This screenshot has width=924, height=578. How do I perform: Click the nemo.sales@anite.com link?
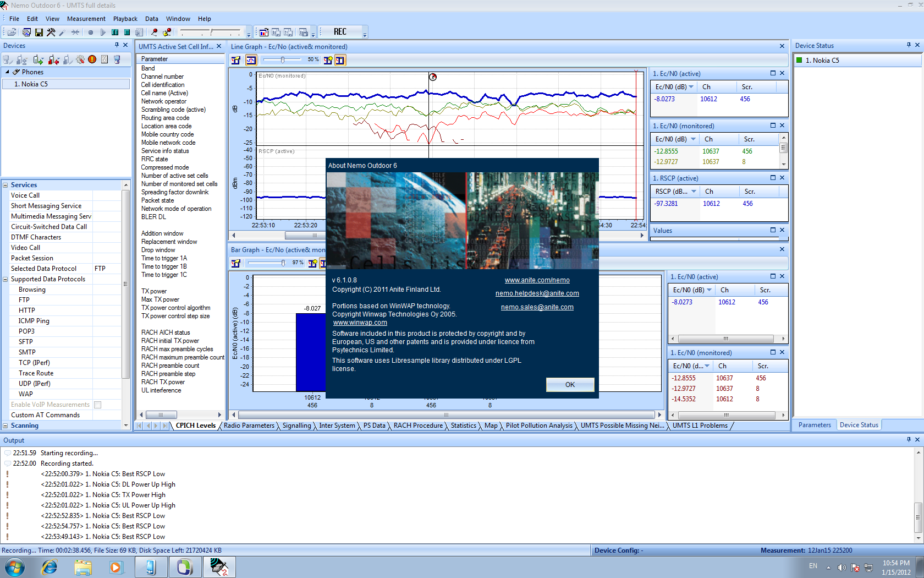point(537,307)
